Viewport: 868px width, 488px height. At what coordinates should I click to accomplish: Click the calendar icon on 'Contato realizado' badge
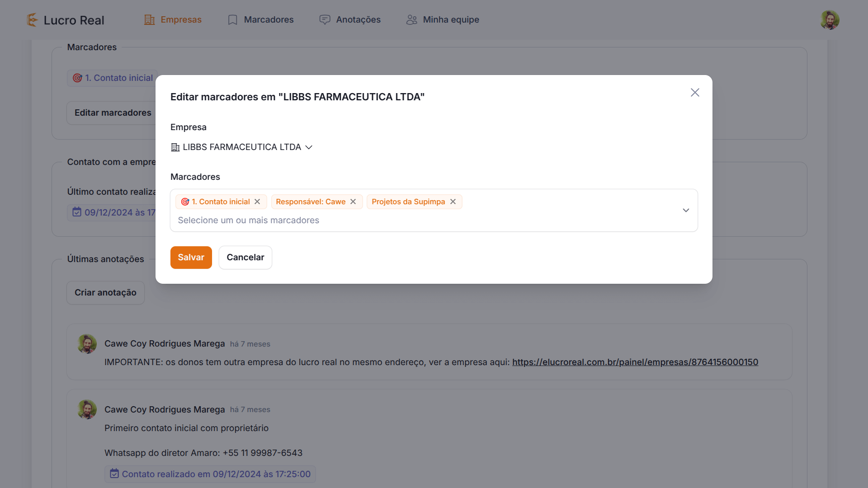click(114, 474)
